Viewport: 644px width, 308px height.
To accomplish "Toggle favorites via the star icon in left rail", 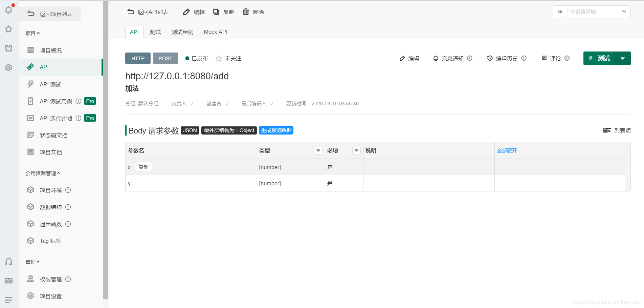I will 8,29.
